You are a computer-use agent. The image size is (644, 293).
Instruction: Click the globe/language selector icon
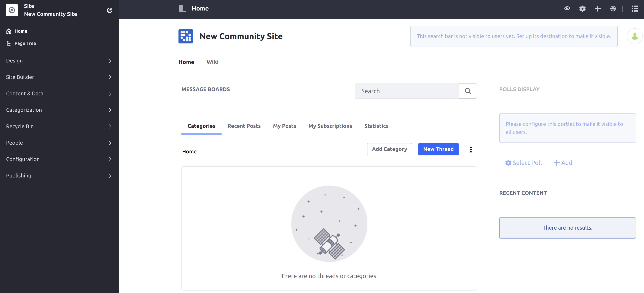tap(613, 8)
